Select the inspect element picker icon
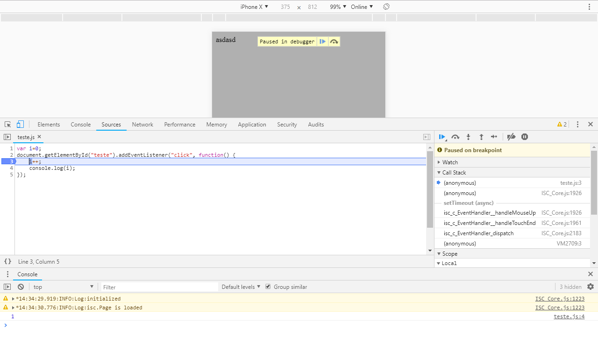The height and width of the screenshot is (364, 598). pos(8,125)
